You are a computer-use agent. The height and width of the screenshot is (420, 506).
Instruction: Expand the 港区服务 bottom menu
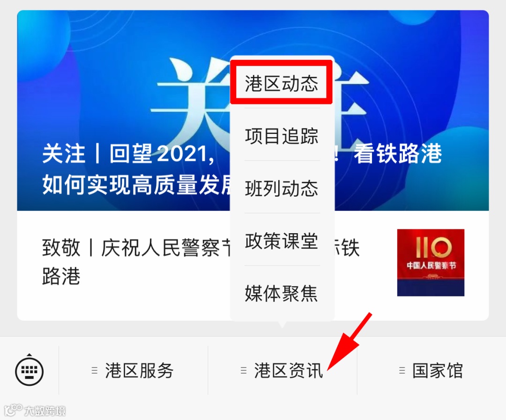pyautogui.click(x=133, y=370)
